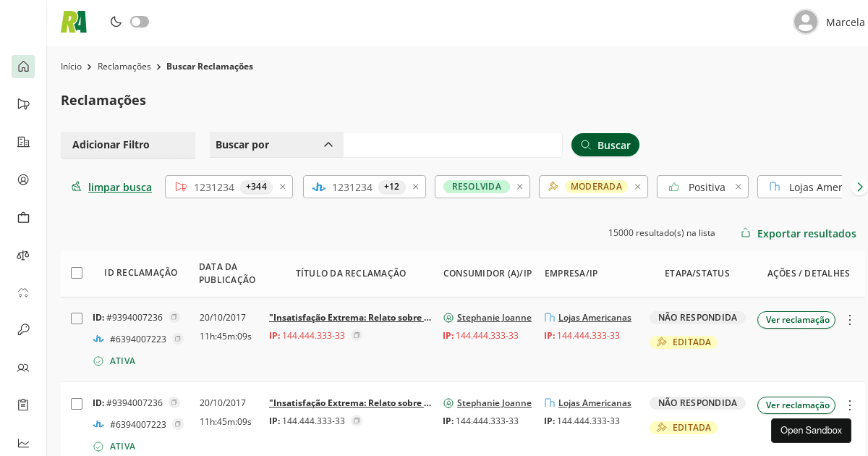The height and width of the screenshot is (456, 868).
Task: Open the line chart icon in sidebar
Action: (x=23, y=443)
